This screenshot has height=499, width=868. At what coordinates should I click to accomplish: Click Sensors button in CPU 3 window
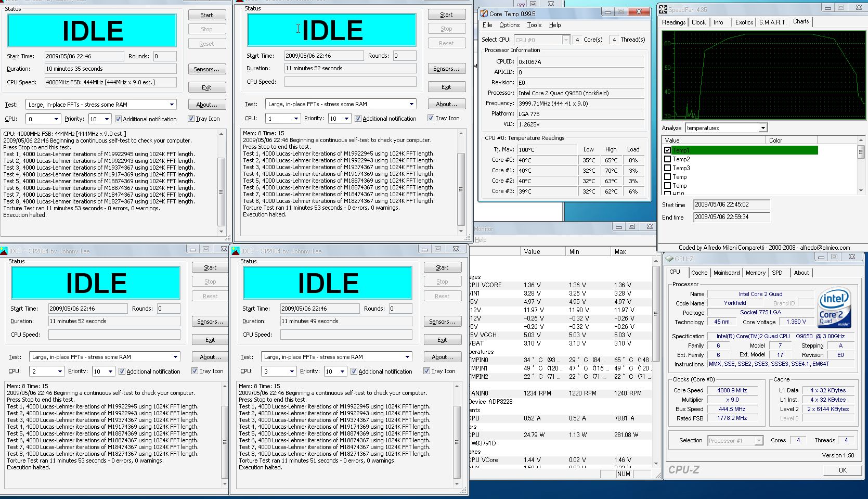[x=442, y=322]
